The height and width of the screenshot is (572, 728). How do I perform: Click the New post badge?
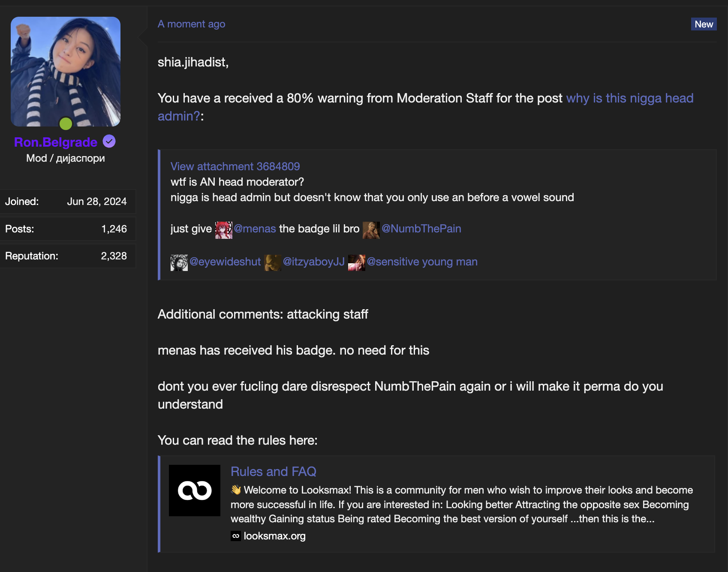(x=704, y=24)
